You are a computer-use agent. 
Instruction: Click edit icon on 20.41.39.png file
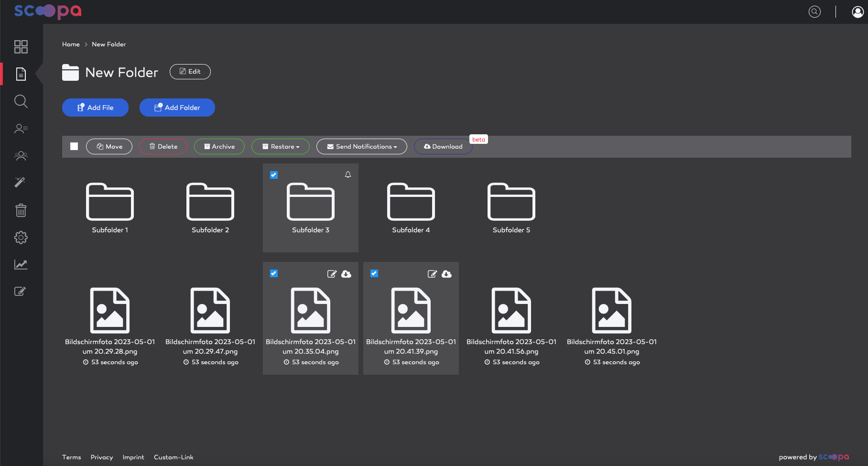click(x=432, y=274)
